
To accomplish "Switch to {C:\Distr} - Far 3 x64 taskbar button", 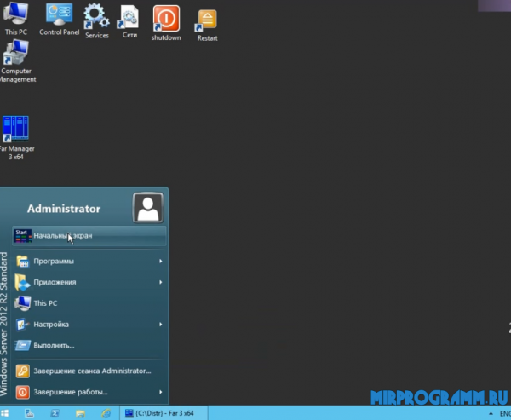I will point(164,413).
